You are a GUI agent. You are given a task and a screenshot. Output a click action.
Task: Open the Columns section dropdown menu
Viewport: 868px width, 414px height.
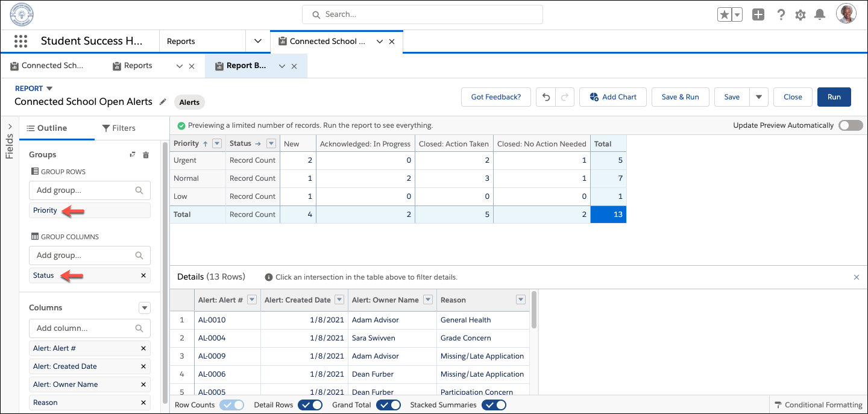click(145, 308)
